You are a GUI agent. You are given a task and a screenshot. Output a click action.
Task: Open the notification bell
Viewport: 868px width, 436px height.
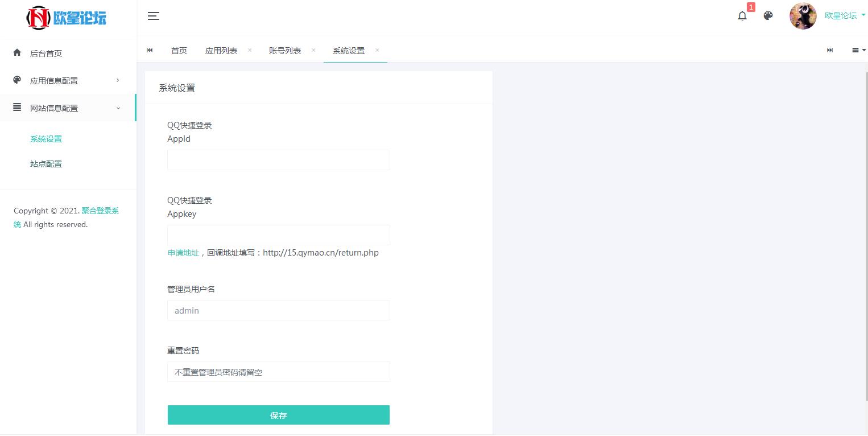(742, 16)
